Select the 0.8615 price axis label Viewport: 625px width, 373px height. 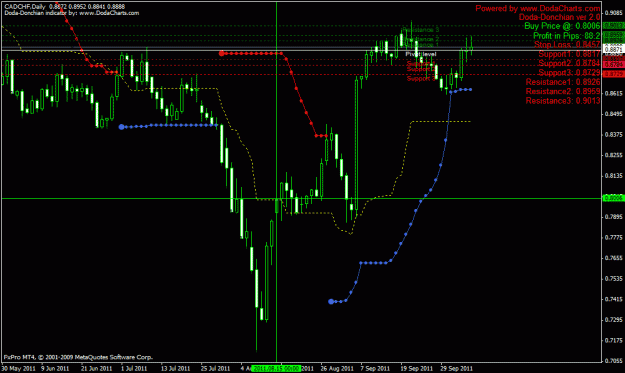(614, 94)
